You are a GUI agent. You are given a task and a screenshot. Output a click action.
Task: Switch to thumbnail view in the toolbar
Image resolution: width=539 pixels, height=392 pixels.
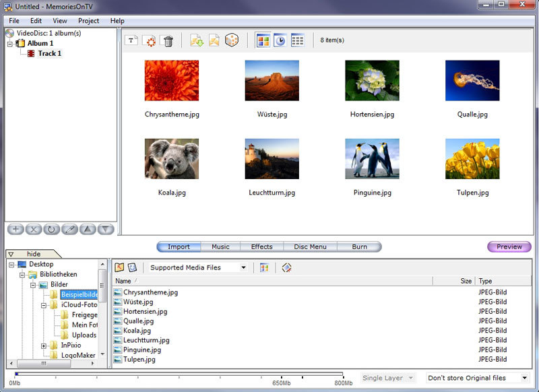262,40
